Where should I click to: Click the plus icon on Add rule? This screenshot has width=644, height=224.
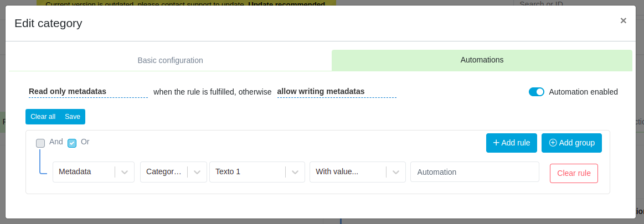coord(496,143)
